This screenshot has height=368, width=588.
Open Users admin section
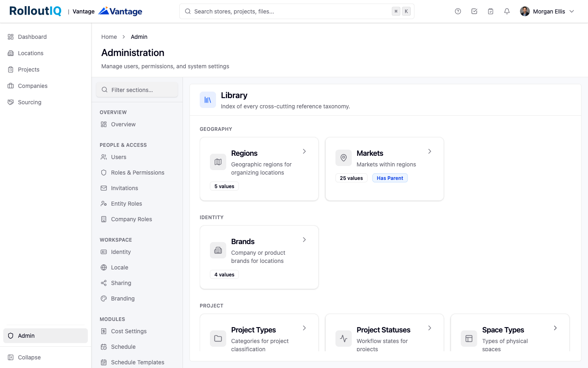[137, 157]
